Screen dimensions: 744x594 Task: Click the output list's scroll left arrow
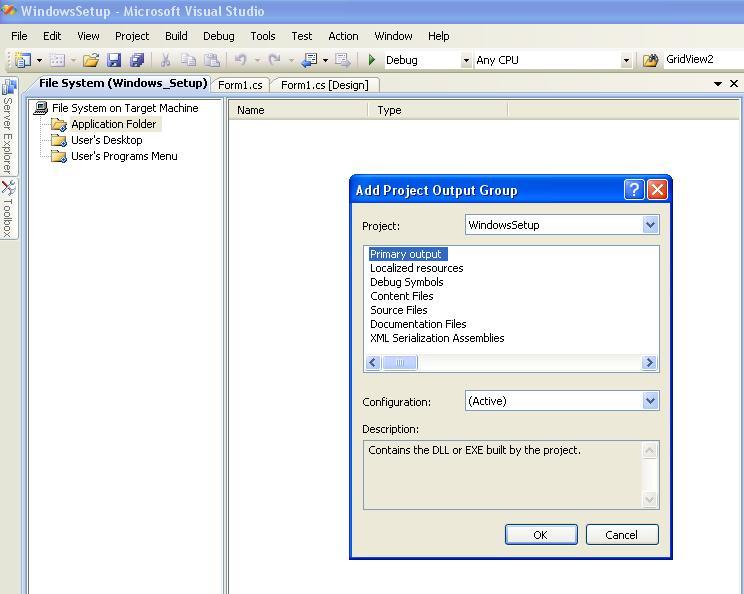coord(373,363)
